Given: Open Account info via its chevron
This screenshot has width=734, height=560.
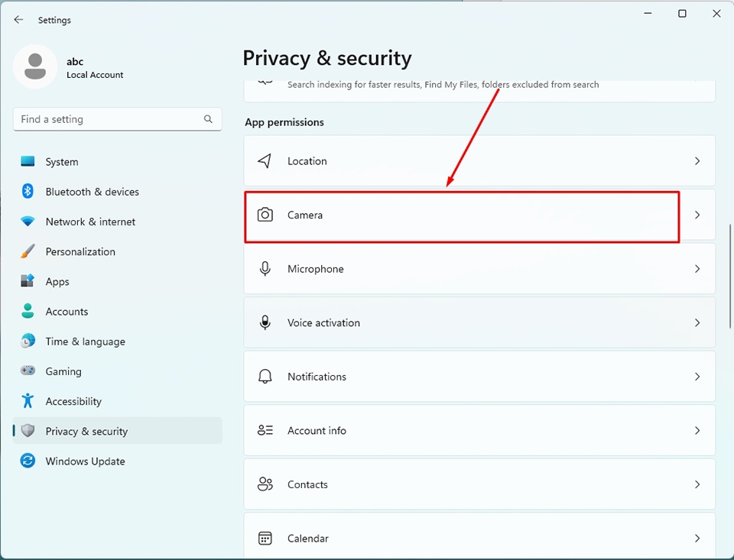Looking at the screenshot, I should (x=697, y=430).
